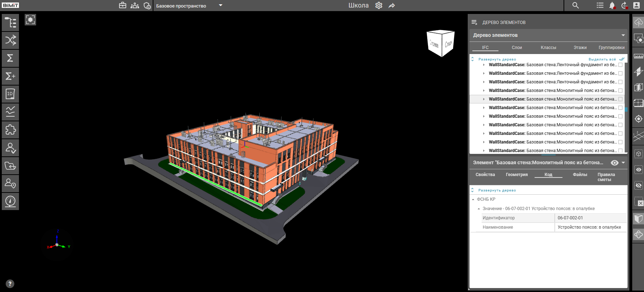
Task: Open the Геометрия tab
Action: tap(517, 175)
